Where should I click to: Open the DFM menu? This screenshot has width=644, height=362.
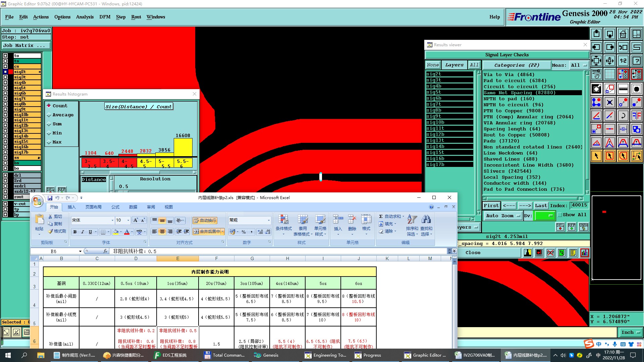105,17
